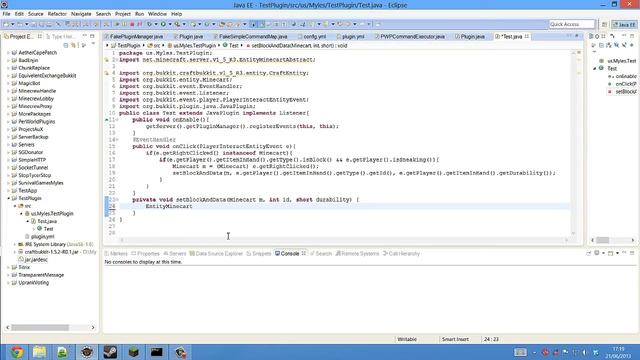Open Google Chrome from taskbar

pos(17,352)
